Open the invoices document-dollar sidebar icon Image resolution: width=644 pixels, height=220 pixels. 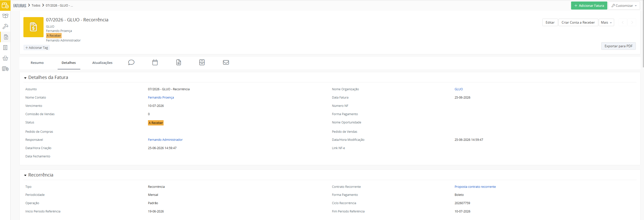(6, 37)
